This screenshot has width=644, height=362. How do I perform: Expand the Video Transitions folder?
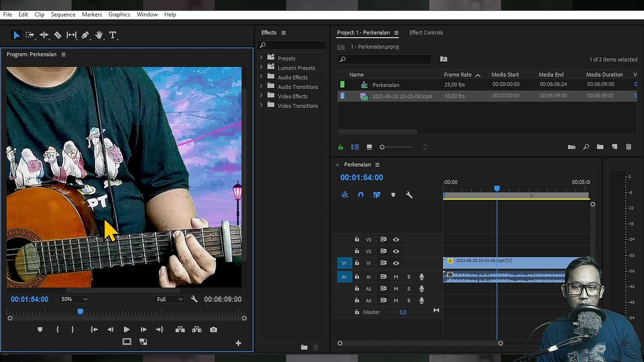pyautogui.click(x=261, y=106)
